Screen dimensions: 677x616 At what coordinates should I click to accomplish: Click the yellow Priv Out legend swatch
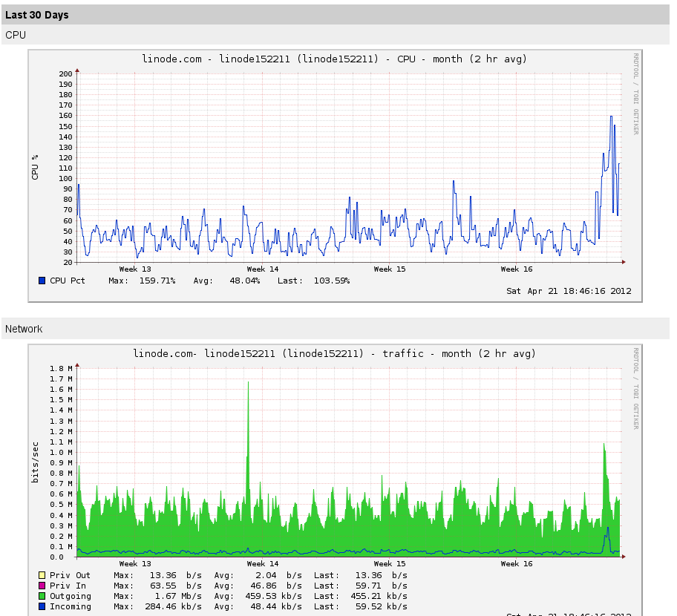click(42, 575)
